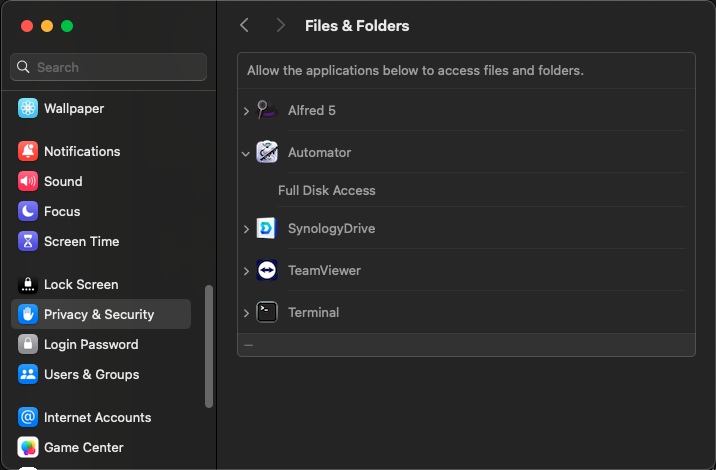Click the SynologyDrive app icon
The width and height of the screenshot is (716, 470).
tap(266, 229)
